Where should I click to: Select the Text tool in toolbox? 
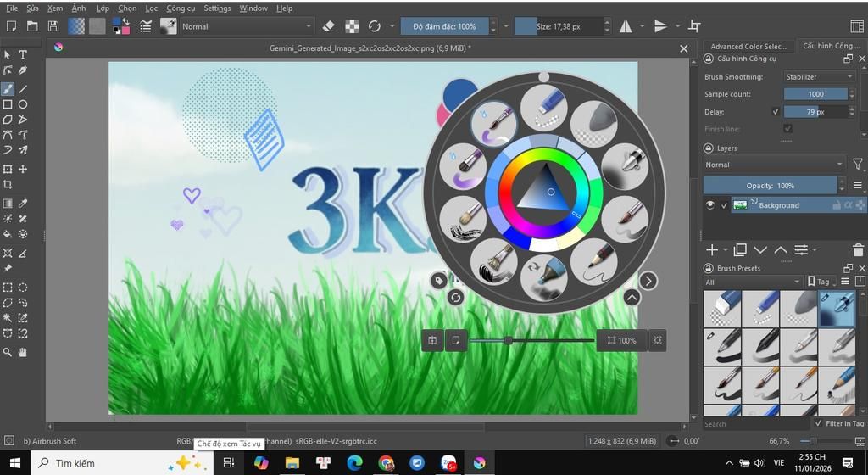23,55
